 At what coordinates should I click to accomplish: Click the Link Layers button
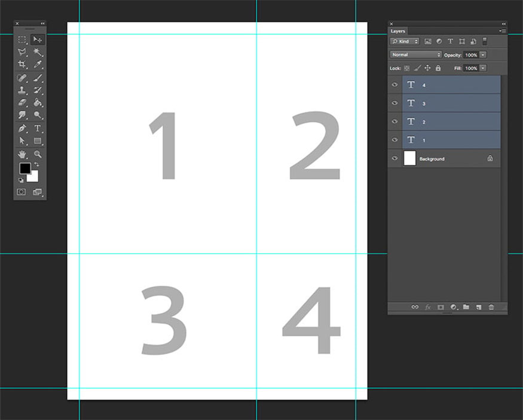(x=415, y=307)
